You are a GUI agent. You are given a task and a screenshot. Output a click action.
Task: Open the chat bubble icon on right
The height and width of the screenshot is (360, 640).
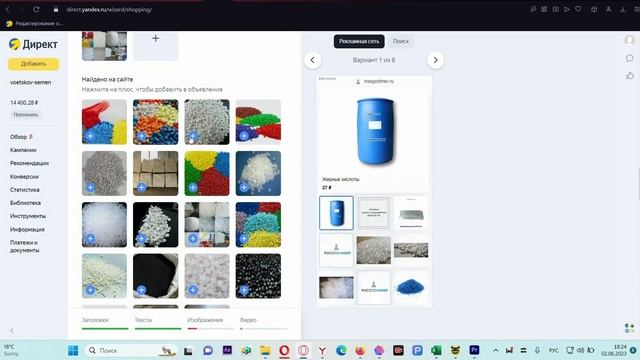(629, 58)
